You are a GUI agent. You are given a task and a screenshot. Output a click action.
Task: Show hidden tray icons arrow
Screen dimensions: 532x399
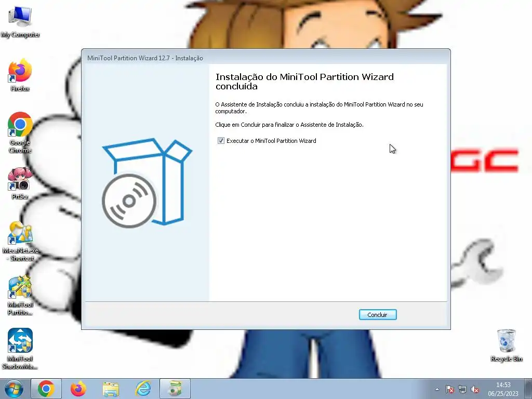tap(437, 389)
